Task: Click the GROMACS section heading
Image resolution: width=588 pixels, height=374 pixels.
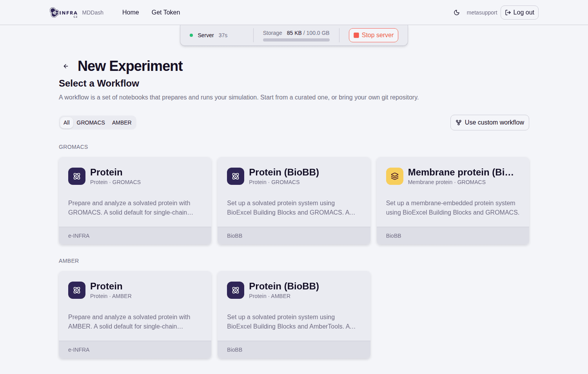Action: point(73,147)
